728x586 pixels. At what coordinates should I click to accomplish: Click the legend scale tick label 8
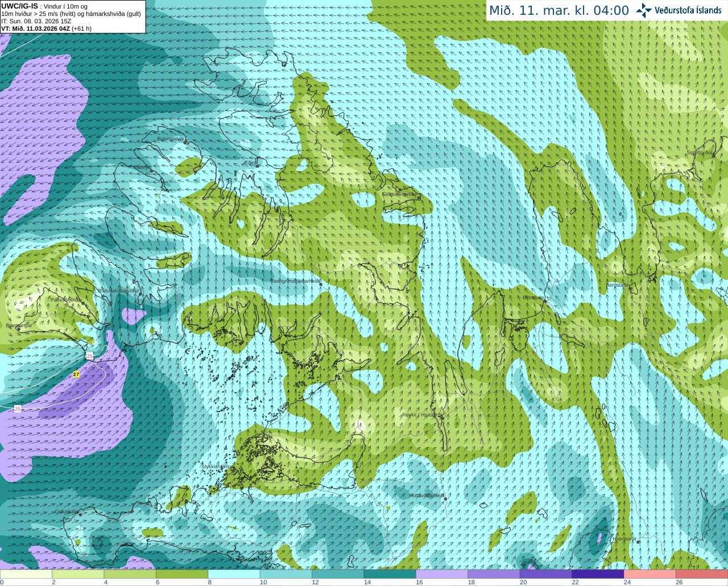(210, 582)
